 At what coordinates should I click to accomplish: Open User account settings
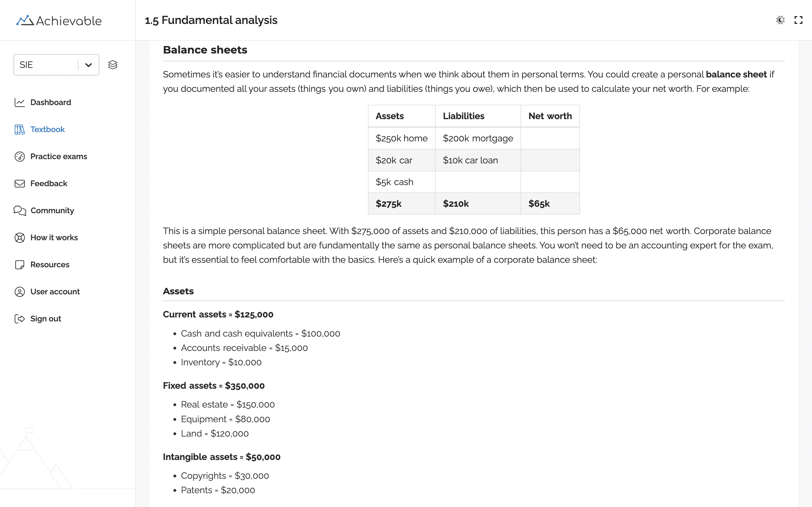click(55, 292)
